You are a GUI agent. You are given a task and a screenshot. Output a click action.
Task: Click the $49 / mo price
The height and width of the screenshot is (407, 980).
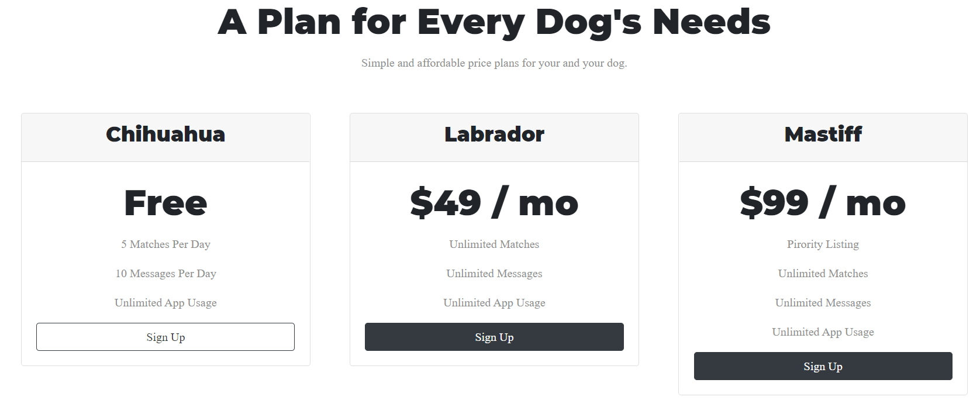click(x=494, y=203)
